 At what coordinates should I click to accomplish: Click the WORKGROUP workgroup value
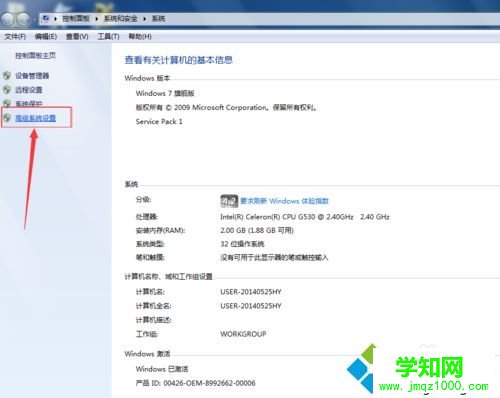click(x=243, y=334)
